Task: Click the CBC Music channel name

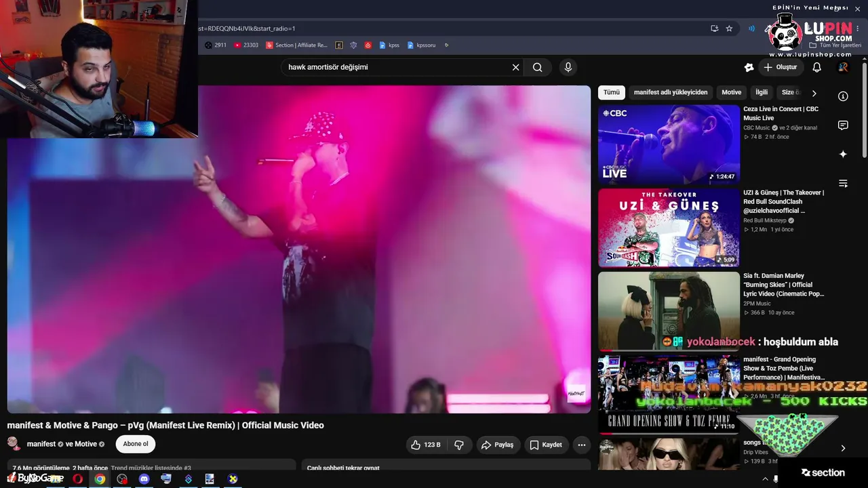Action: point(757,127)
